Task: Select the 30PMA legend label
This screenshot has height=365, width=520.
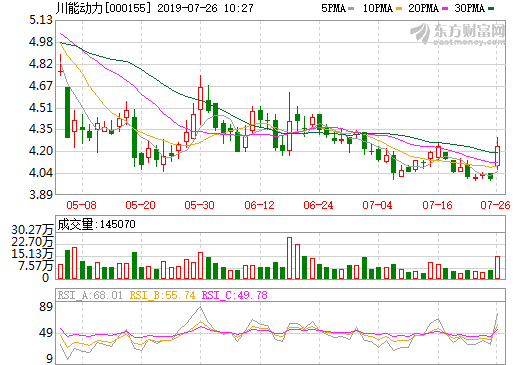Action: [x=469, y=8]
